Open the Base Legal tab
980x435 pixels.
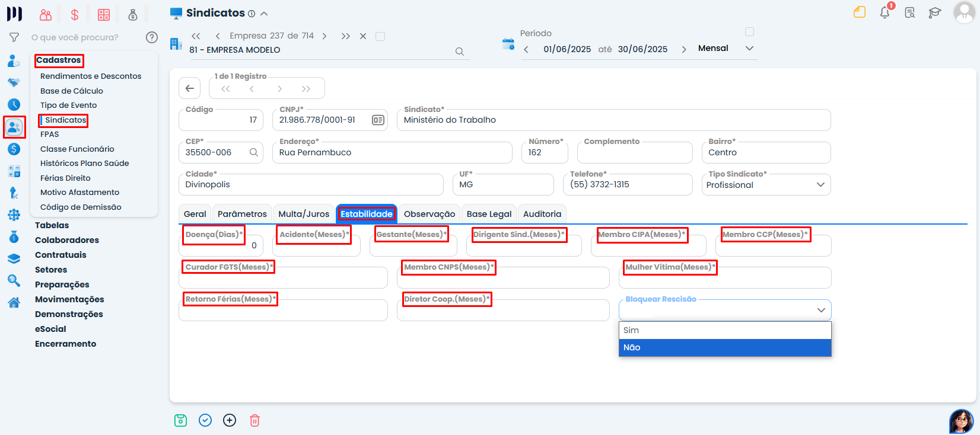pyautogui.click(x=489, y=214)
